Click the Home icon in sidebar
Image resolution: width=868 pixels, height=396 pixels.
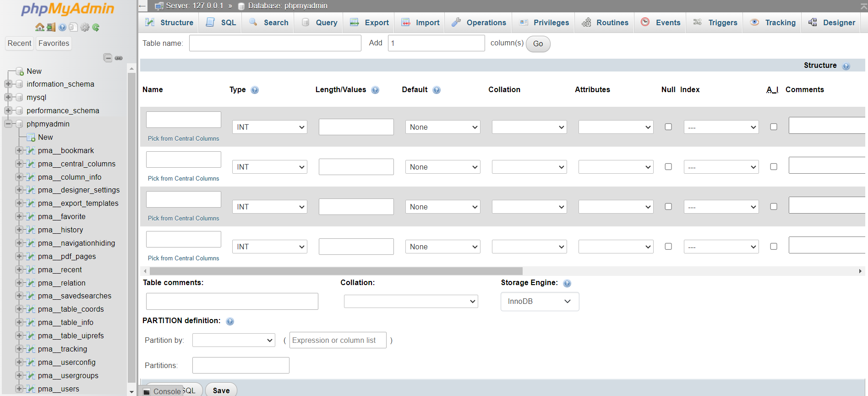40,27
